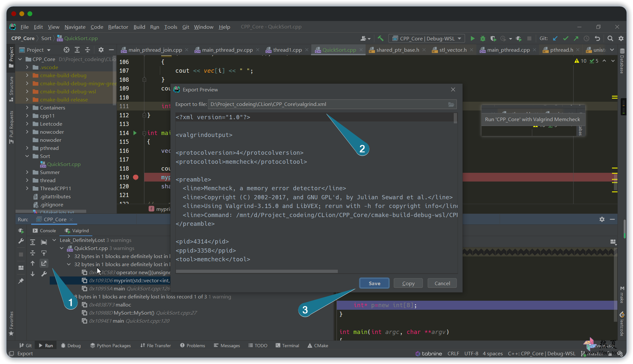The width and height of the screenshot is (633, 364).
Task: Expand the pthread folder in project tree
Action: click(27, 148)
